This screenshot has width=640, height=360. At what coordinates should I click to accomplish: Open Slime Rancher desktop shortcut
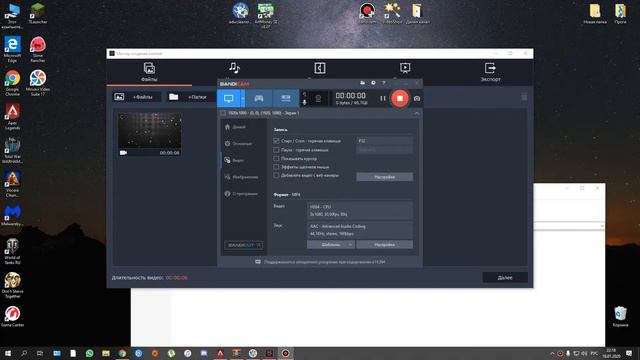tap(38, 49)
